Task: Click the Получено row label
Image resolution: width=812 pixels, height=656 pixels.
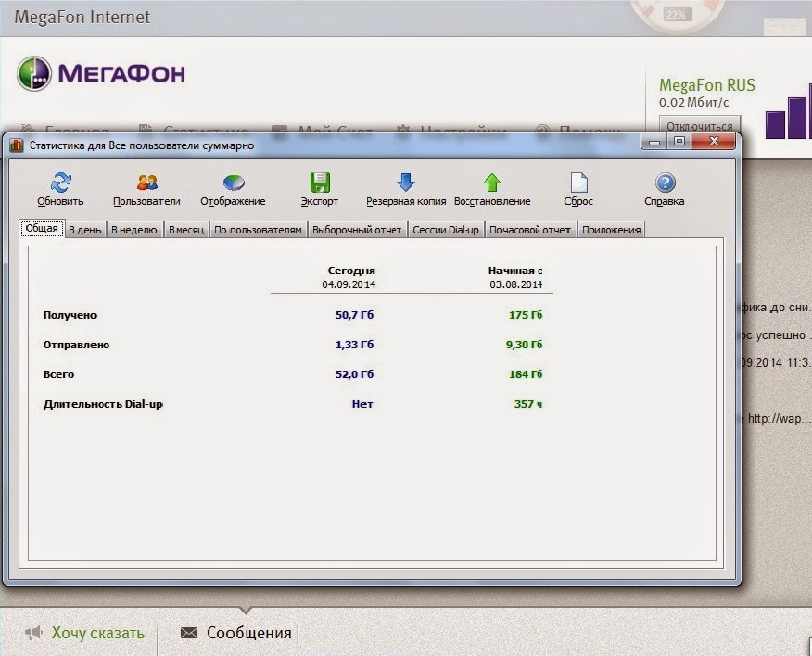Action: (x=70, y=315)
